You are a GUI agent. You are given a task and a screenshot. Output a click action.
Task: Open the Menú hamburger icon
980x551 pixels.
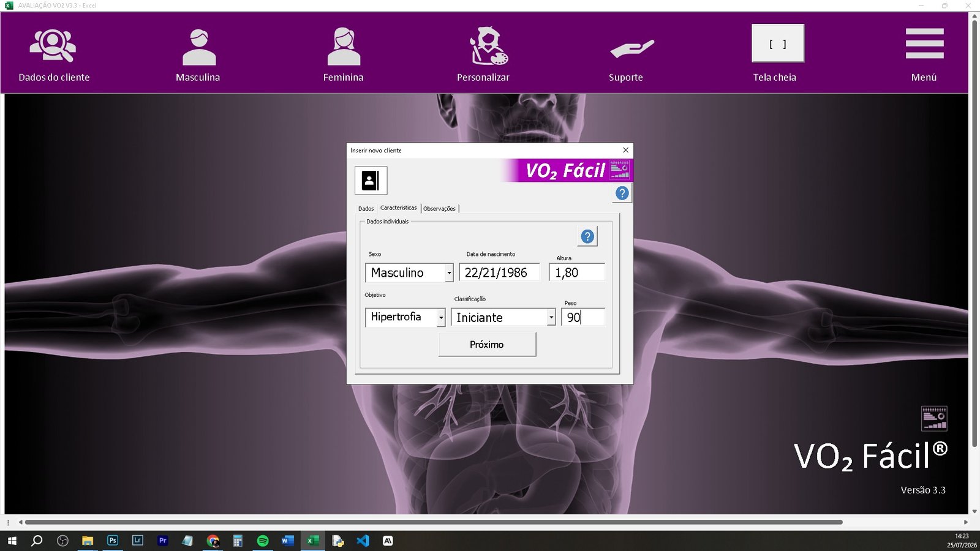(x=924, y=44)
